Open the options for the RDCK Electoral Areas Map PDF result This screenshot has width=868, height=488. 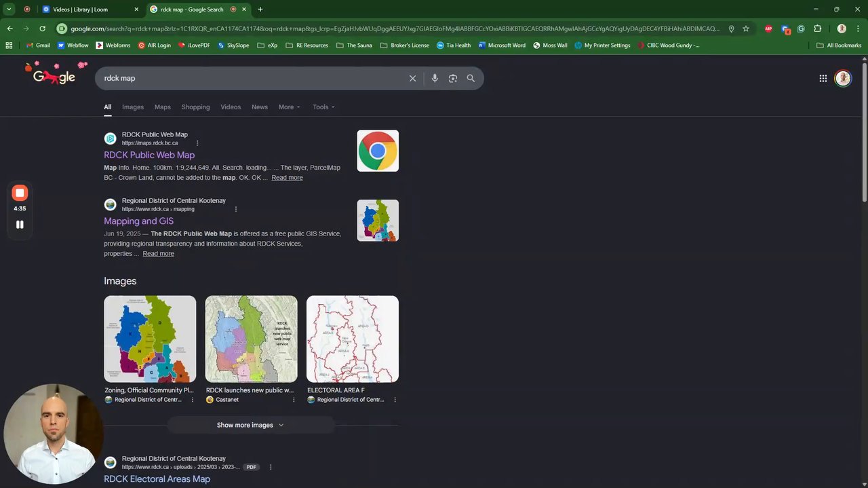click(271, 467)
